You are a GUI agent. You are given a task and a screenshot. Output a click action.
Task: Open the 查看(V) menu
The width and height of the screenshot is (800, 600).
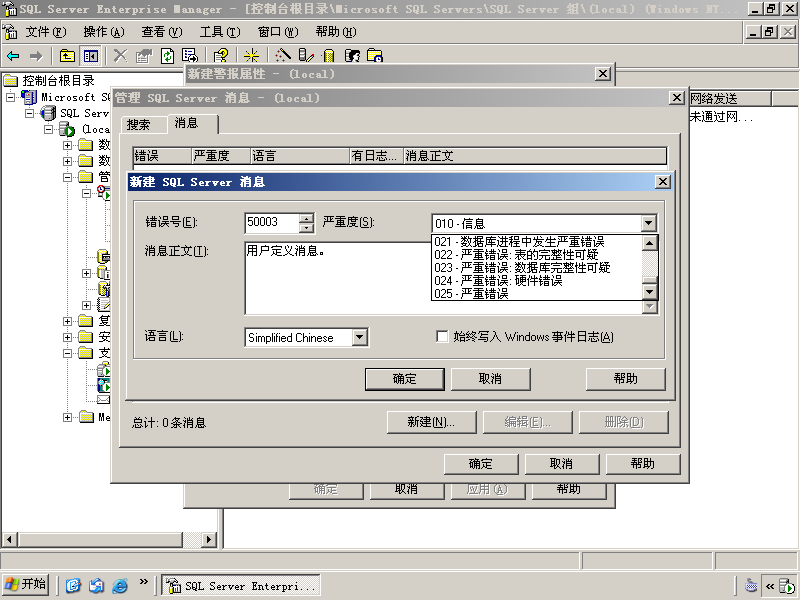162,32
